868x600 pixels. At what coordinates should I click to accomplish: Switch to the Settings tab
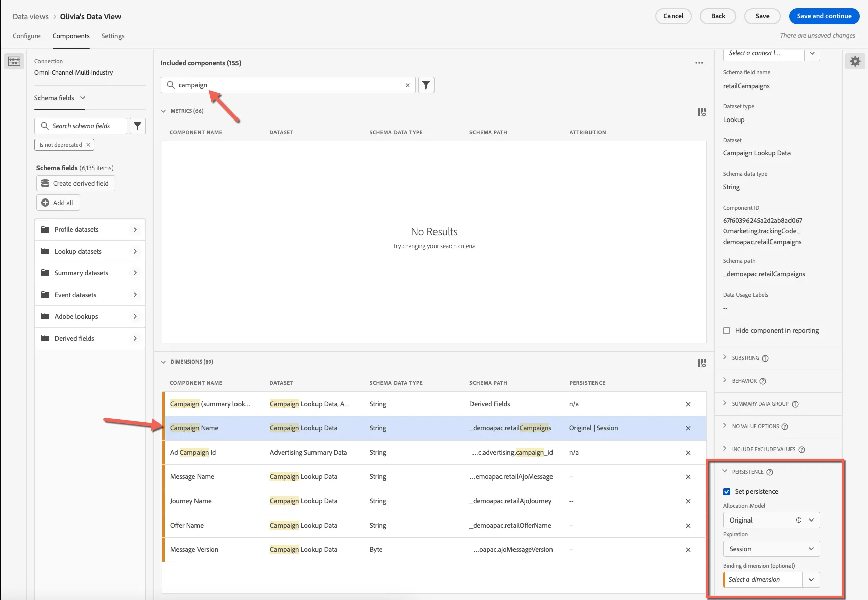click(x=113, y=36)
